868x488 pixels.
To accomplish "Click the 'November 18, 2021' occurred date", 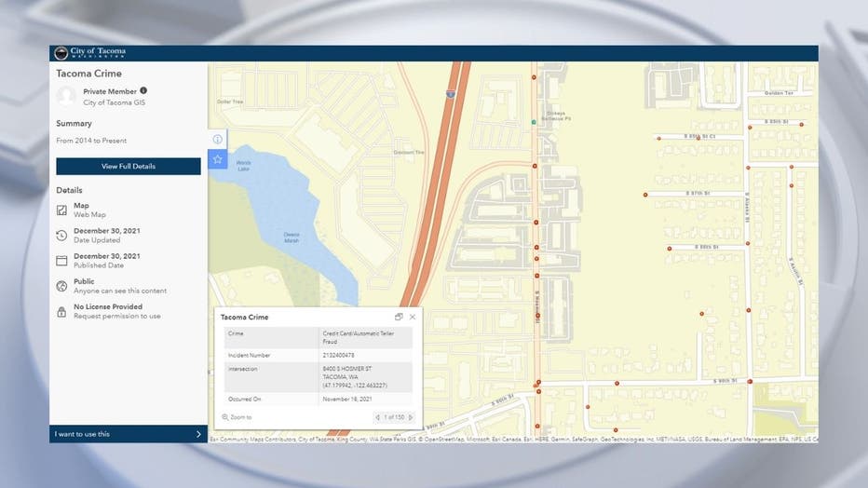I will click(x=347, y=399).
